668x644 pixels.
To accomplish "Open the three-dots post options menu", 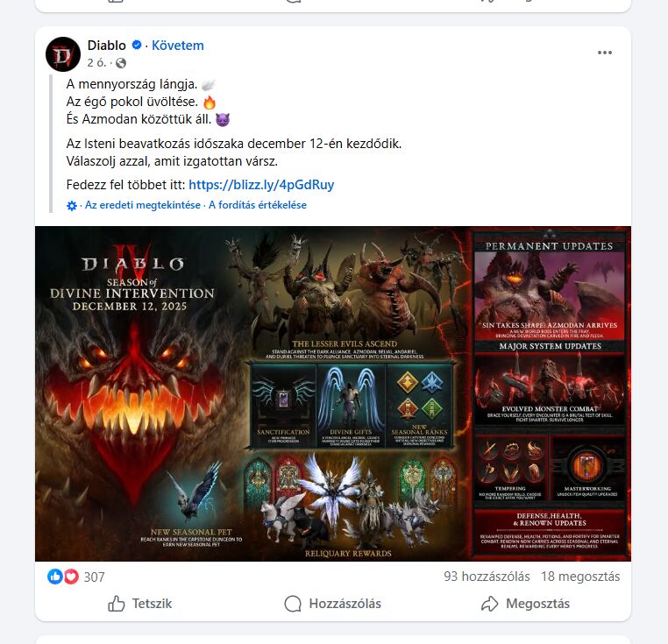I will point(605,53).
